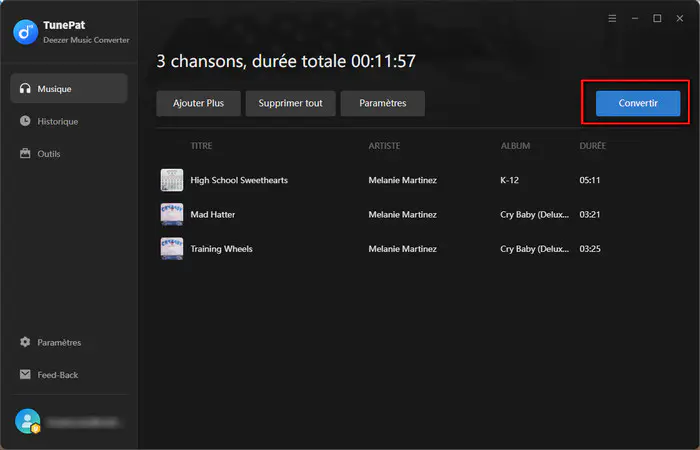700x450 pixels.
Task: Click Melanie Martinez in Mad Hatter row
Action: 402,214
